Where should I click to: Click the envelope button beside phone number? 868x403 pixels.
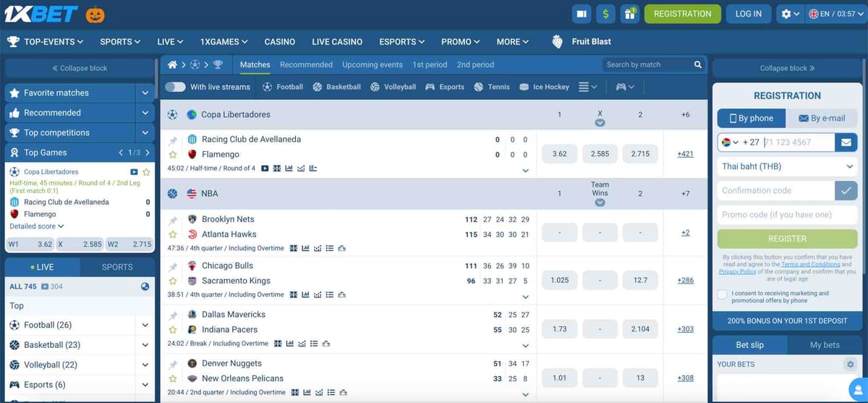click(x=846, y=143)
